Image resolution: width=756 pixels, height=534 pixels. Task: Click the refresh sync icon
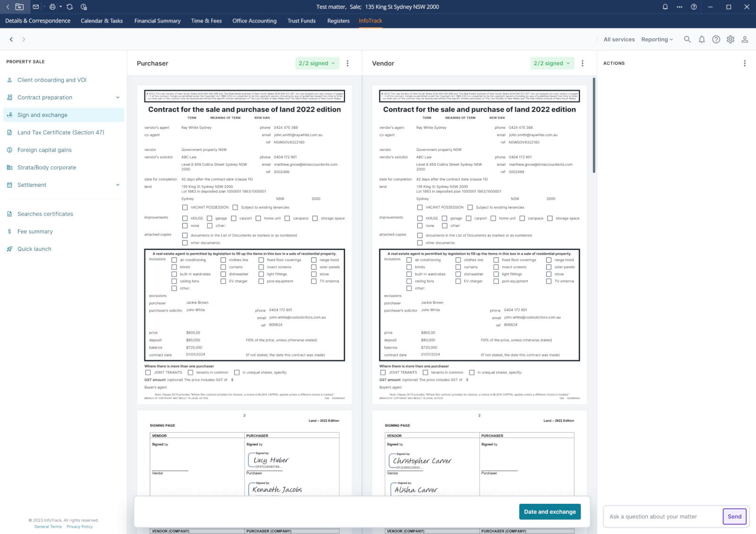point(69,7)
